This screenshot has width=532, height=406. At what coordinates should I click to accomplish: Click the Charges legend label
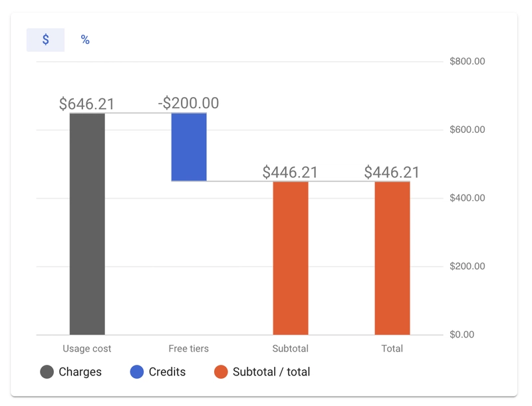click(x=80, y=372)
